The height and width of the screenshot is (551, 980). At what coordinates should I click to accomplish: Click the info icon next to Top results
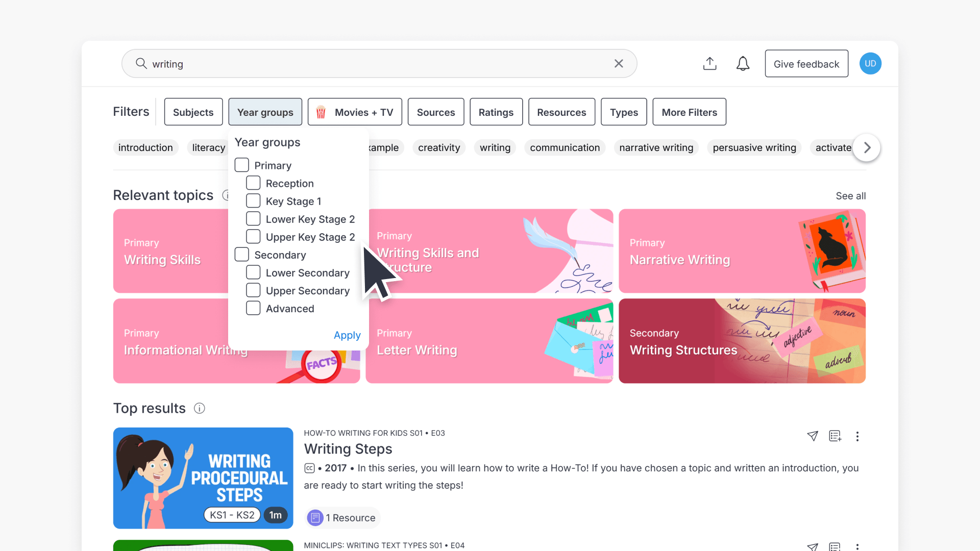click(x=199, y=408)
